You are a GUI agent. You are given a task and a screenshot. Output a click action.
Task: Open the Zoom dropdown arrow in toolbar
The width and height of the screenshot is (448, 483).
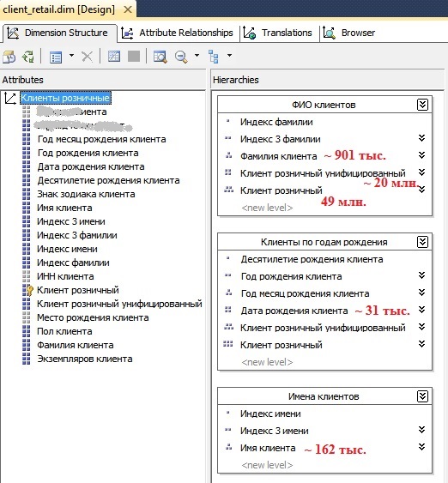[x=197, y=56]
